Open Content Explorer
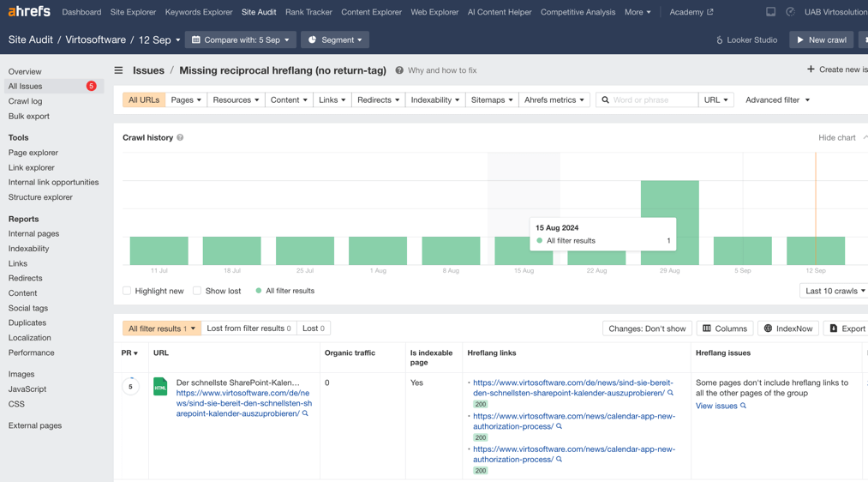 371,12
